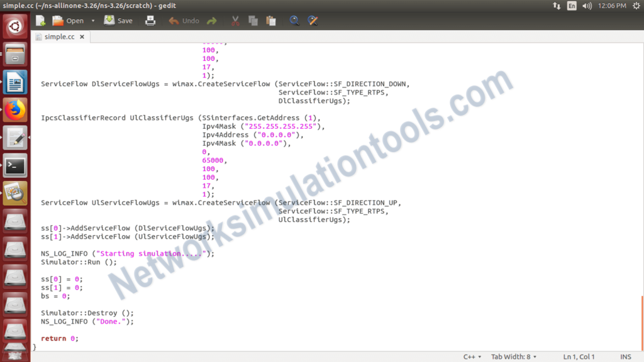Open Find and Replace

pyautogui.click(x=313, y=20)
